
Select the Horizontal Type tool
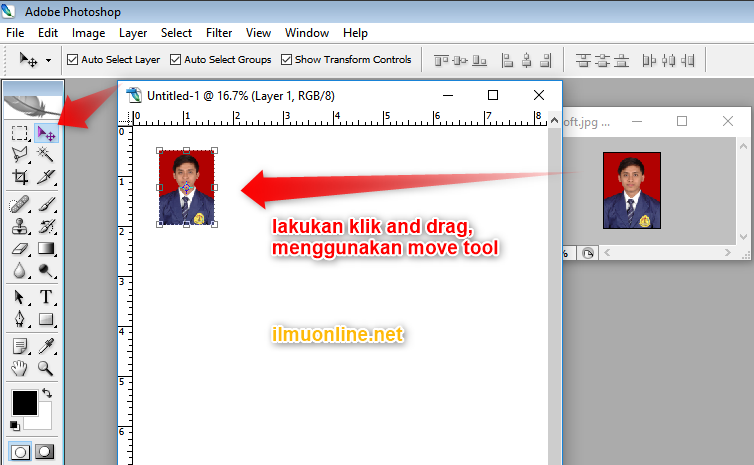pyautogui.click(x=46, y=297)
